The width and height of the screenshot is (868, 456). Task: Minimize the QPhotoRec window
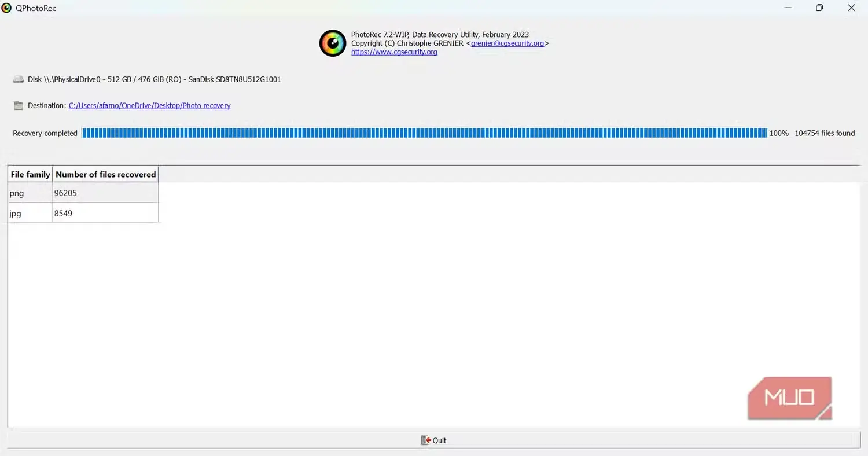tap(788, 8)
